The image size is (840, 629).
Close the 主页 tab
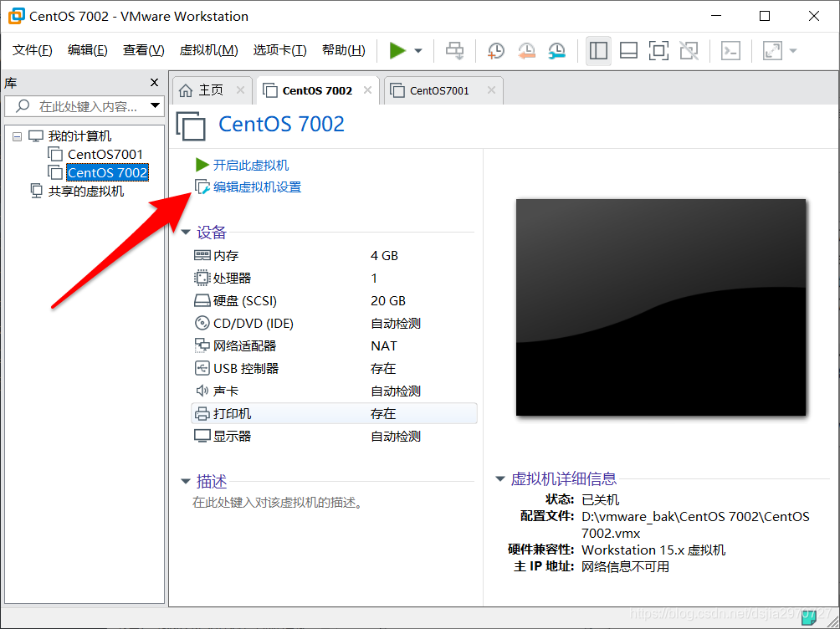click(240, 90)
